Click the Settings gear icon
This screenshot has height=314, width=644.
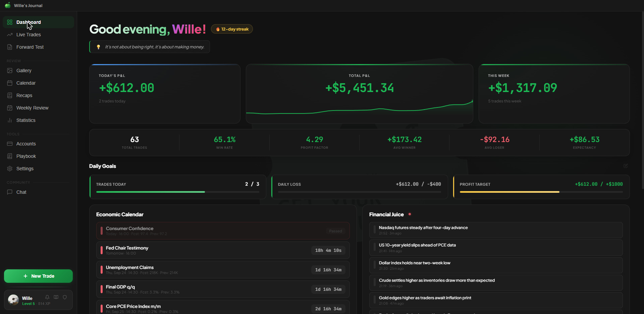pyautogui.click(x=10, y=169)
